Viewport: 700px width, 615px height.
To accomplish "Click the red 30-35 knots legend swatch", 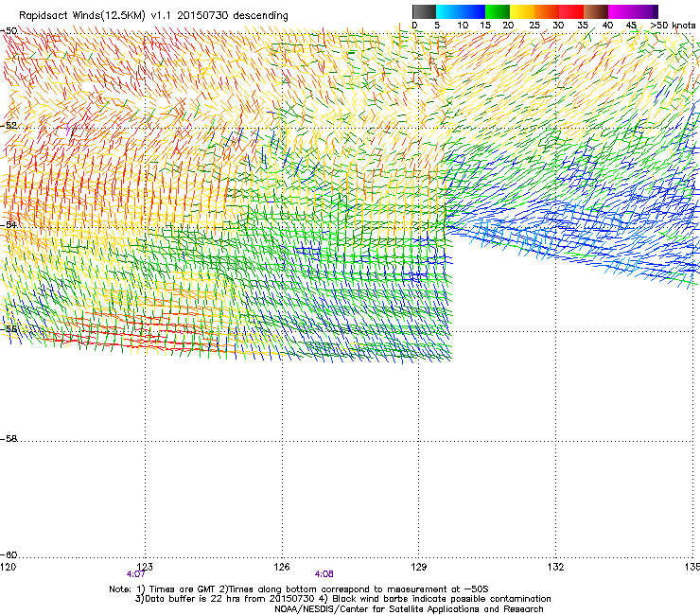I will point(571,11).
